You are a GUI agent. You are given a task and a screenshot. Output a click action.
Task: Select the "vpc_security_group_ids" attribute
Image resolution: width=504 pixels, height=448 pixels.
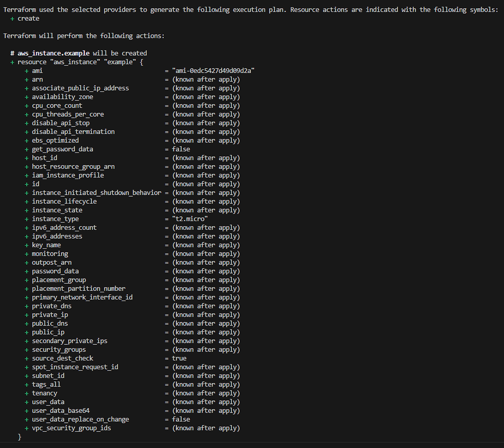point(71,428)
